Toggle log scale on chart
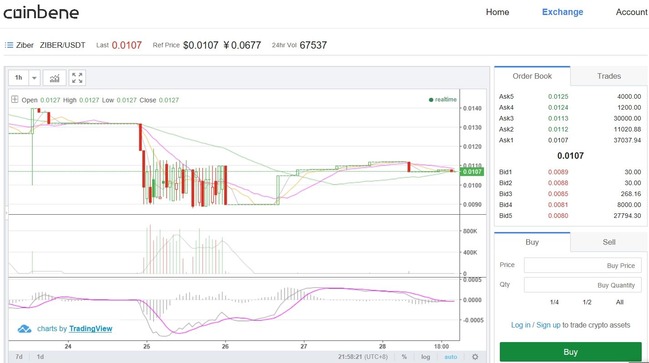 coord(425,357)
